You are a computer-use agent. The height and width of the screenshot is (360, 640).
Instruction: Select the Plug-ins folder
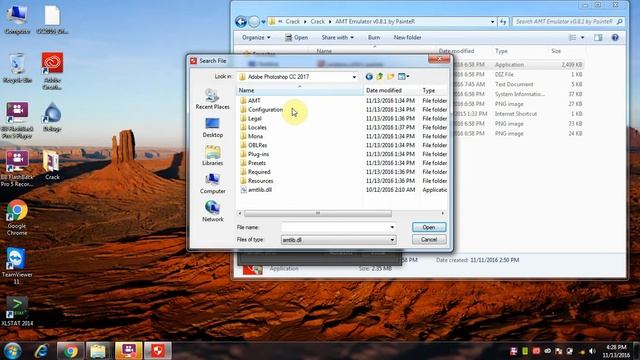258,154
